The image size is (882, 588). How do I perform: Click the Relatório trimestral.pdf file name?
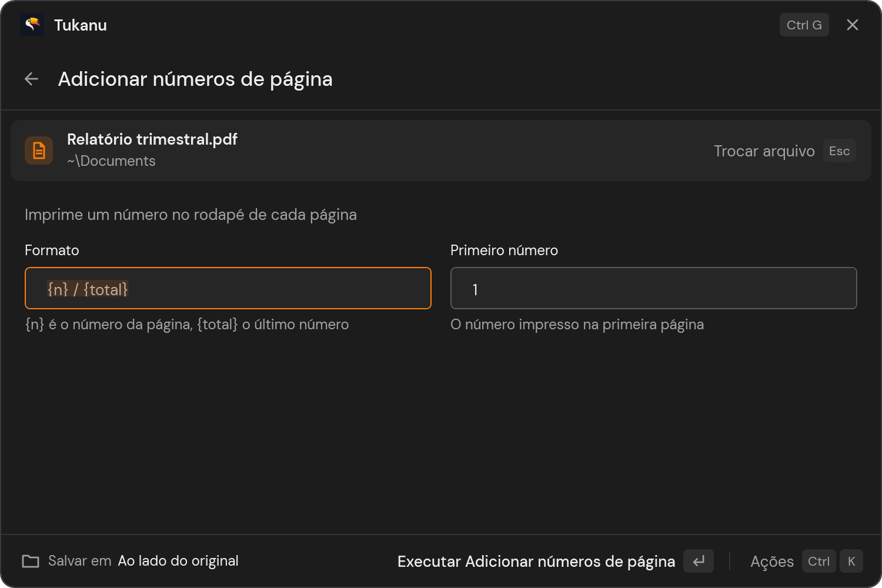click(152, 139)
